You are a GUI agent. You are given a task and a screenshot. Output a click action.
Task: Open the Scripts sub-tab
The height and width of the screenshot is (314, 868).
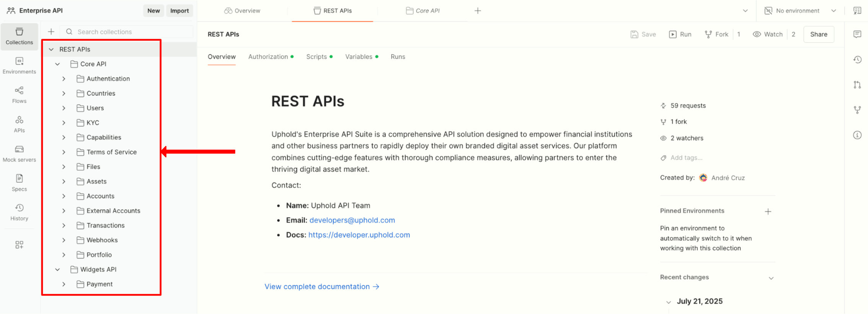coord(319,57)
